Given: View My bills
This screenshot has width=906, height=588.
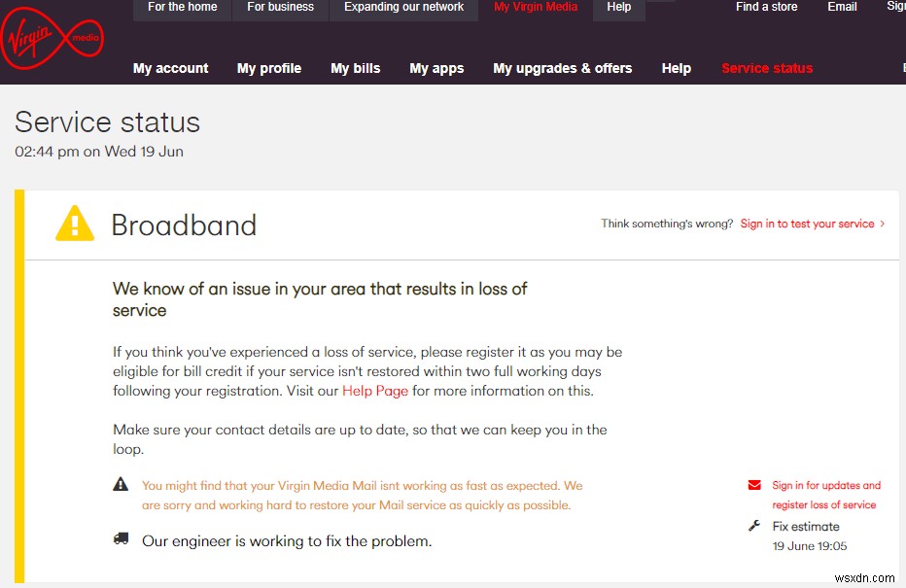Looking at the screenshot, I should pos(356,68).
